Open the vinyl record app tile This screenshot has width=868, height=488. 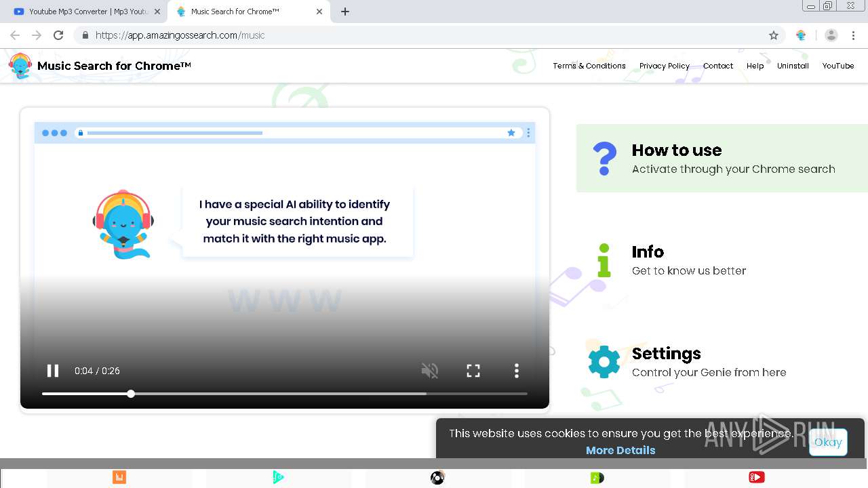tap(438, 478)
